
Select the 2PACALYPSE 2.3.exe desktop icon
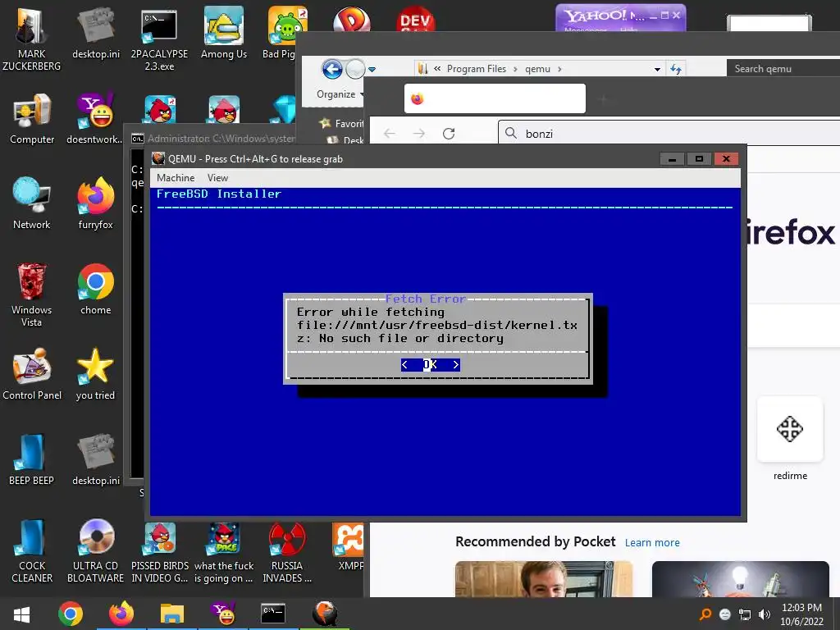click(x=159, y=39)
